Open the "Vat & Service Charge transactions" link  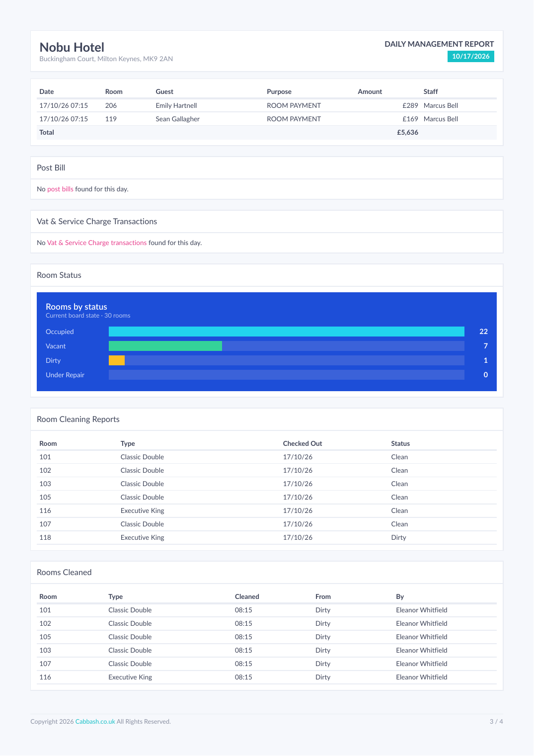click(x=97, y=243)
